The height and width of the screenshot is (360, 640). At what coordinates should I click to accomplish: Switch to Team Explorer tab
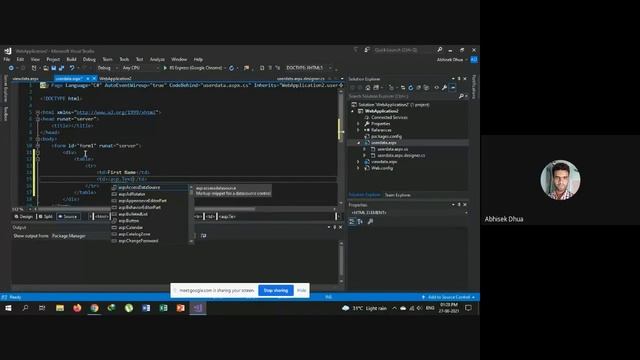(398, 195)
